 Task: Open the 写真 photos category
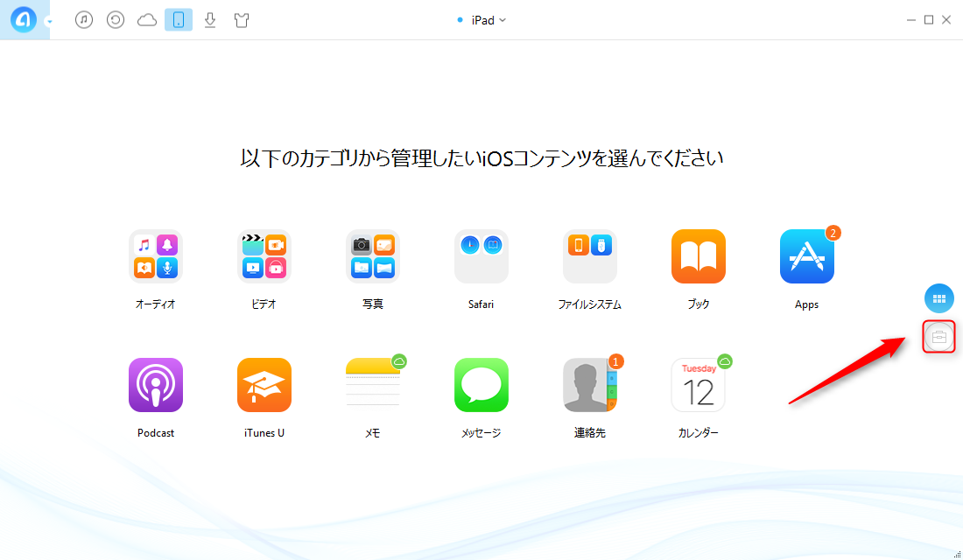[373, 256]
